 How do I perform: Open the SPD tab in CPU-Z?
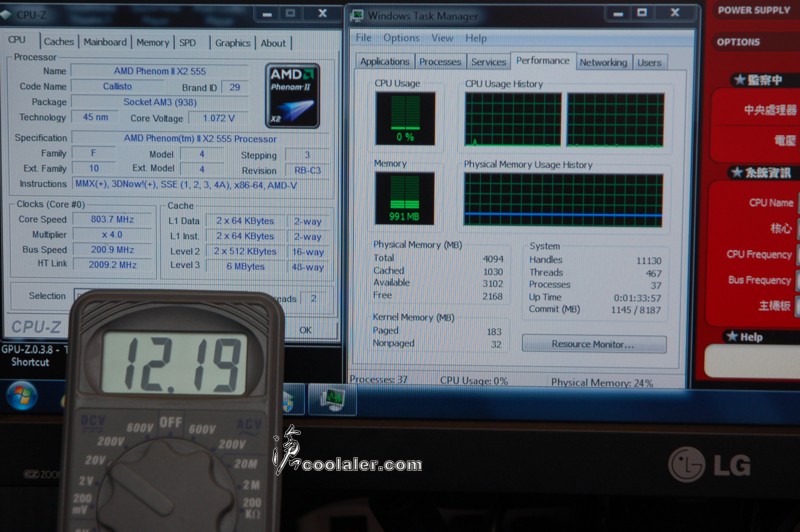[188, 43]
